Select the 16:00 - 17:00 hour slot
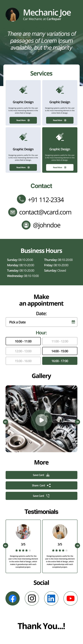The height and width of the screenshot is (644, 83). tap(60, 361)
